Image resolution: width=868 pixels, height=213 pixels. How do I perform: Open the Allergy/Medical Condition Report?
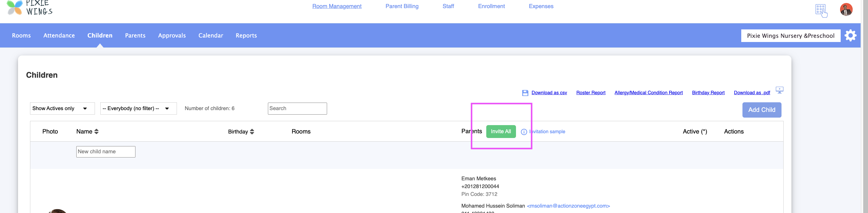648,92
